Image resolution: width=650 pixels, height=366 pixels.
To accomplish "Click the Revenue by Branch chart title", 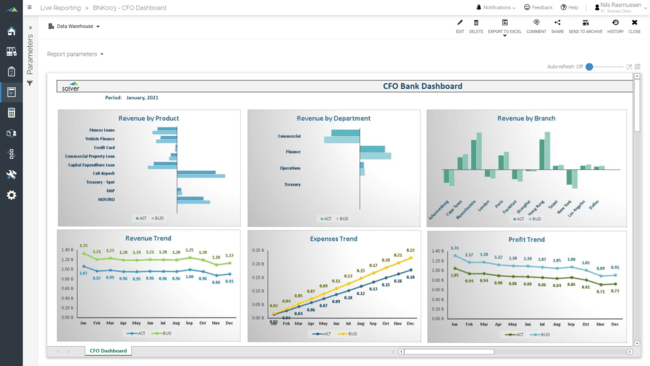I will pyautogui.click(x=526, y=118).
